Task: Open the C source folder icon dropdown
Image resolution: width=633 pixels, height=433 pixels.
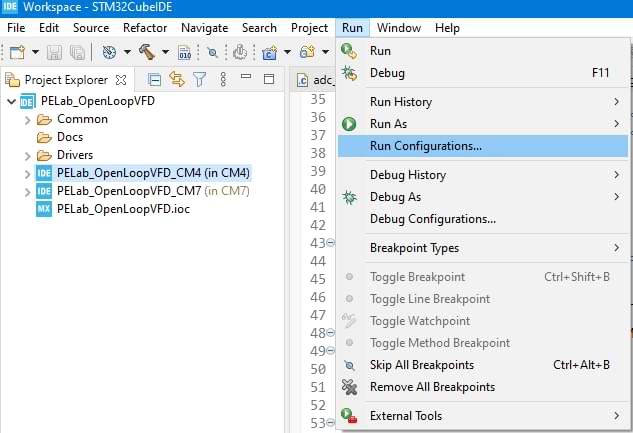Action: point(287,52)
